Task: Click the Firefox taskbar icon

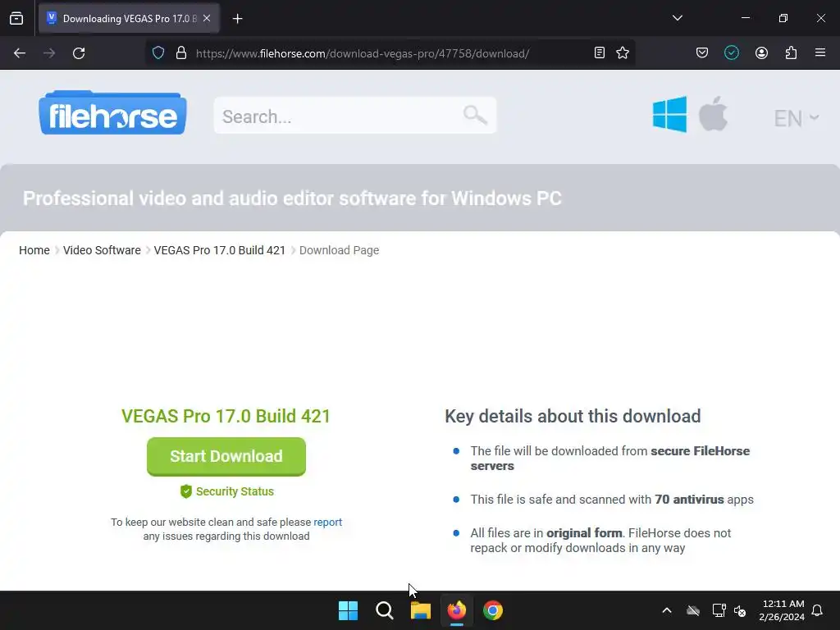Action: (x=457, y=610)
